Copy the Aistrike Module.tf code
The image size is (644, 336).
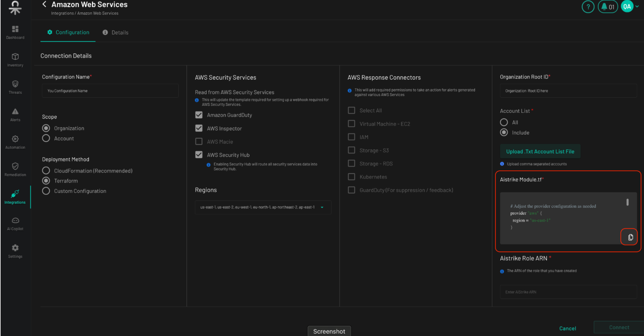click(631, 237)
